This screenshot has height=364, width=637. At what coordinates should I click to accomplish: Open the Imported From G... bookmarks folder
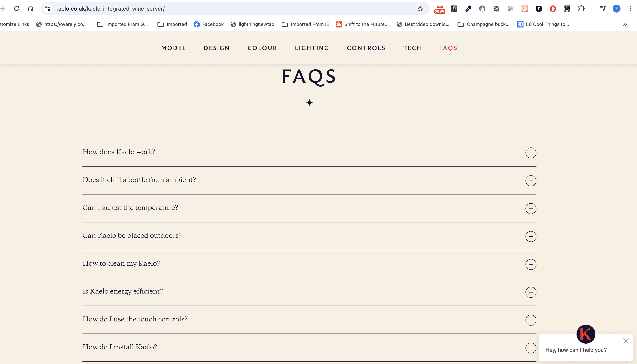pos(122,24)
